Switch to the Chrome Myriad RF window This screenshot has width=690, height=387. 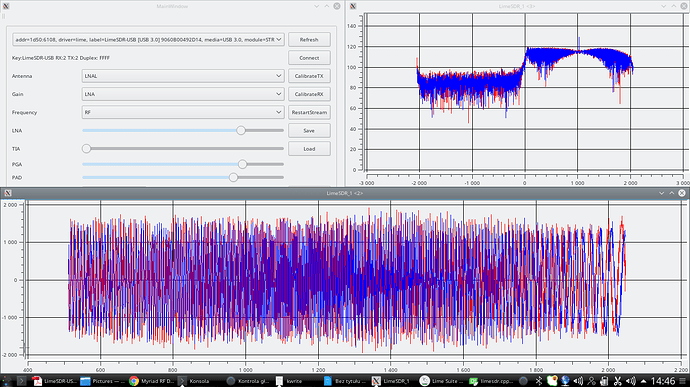coord(153,381)
